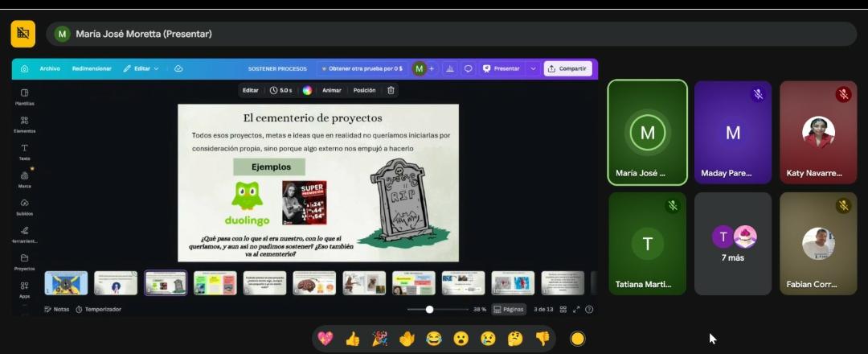This screenshot has width=868, height=354.
Task: Open the Redimensionar menu
Action: 92,68
